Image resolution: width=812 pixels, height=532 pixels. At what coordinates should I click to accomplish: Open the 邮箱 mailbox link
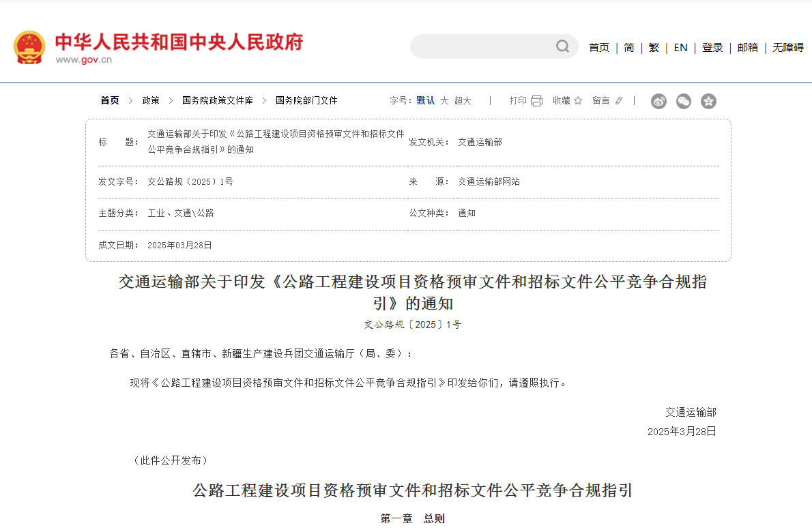747,48
